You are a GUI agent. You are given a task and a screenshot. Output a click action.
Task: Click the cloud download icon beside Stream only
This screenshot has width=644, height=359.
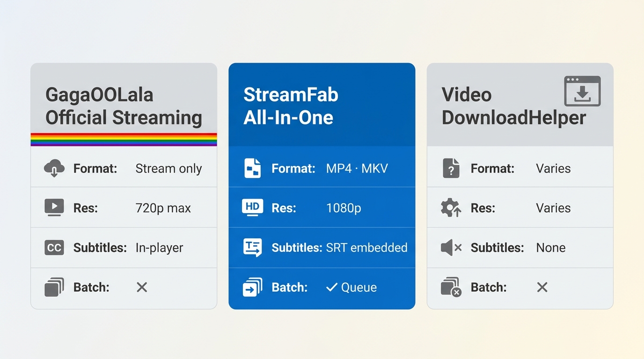pos(54,168)
